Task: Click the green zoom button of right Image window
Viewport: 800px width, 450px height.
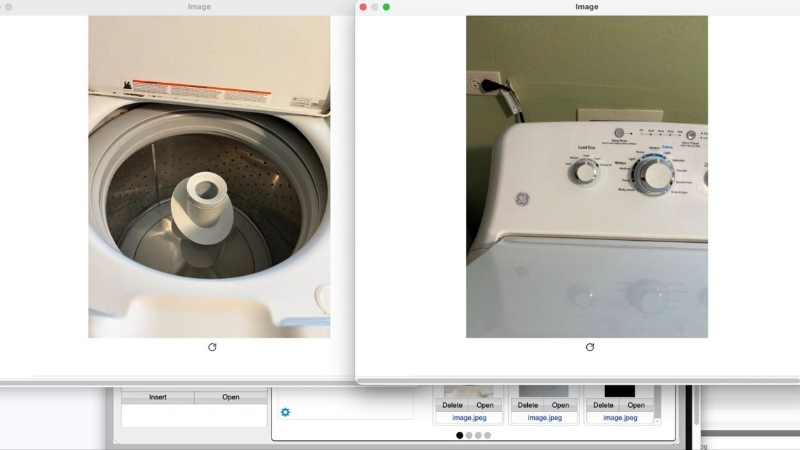Action: (386, 7)
